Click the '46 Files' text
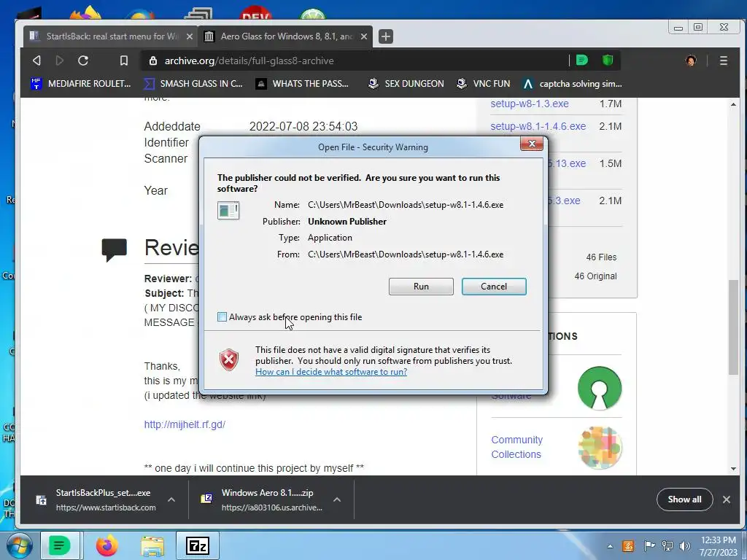This screenshot has height=560, width=747. click(601, 257)
